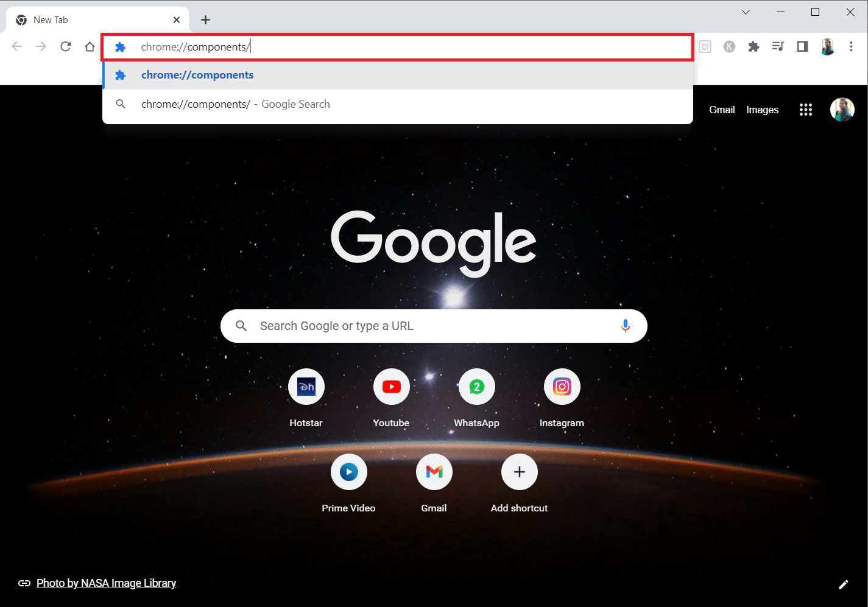The width and height of the screenshot is (868, 607).
Task: Open the Home page button
Action: (x=90, y=46)
